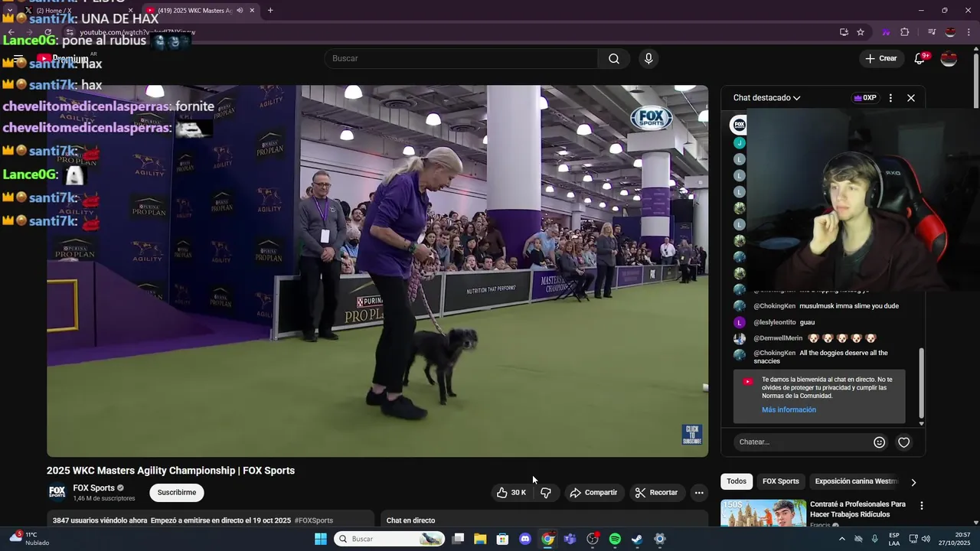The width and height of the screenshot is (980, 551).
Task: Open chat options three-dot menu
Action: pos(890,98)
